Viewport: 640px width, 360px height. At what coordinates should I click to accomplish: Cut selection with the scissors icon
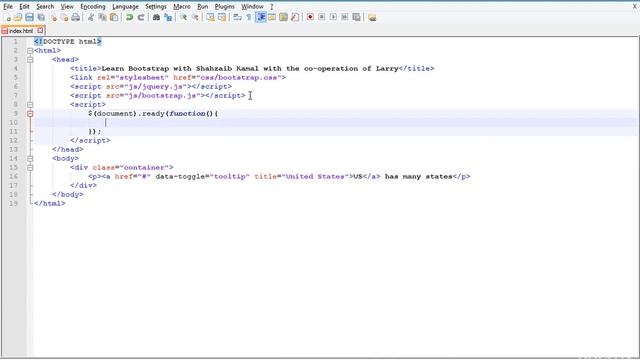click(91, 17)
